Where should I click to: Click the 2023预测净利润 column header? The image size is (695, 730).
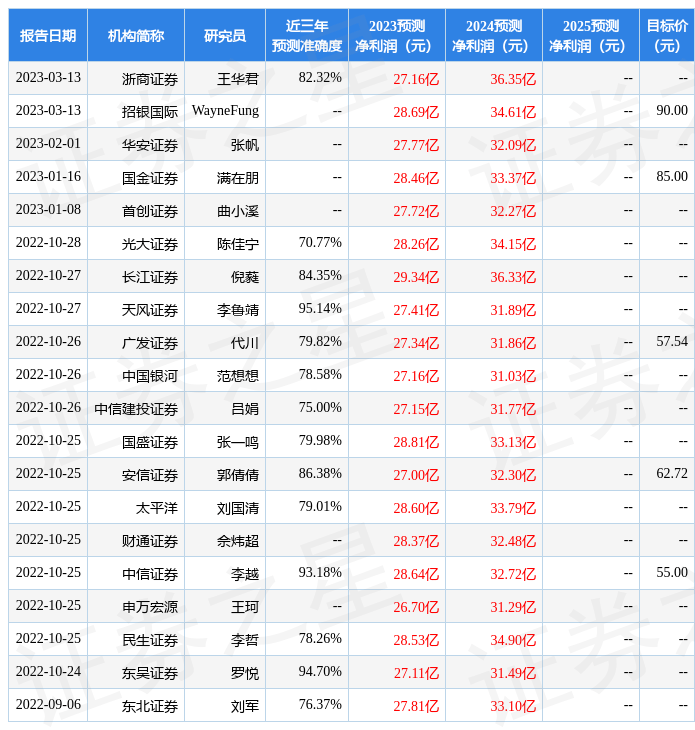(x=397, y=35)
